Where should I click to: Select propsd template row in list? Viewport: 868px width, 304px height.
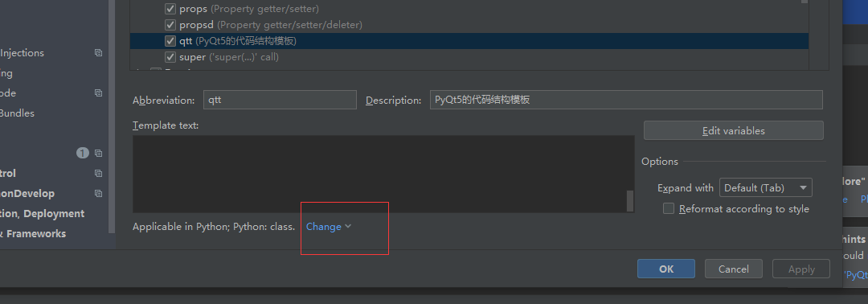(469, 25)
